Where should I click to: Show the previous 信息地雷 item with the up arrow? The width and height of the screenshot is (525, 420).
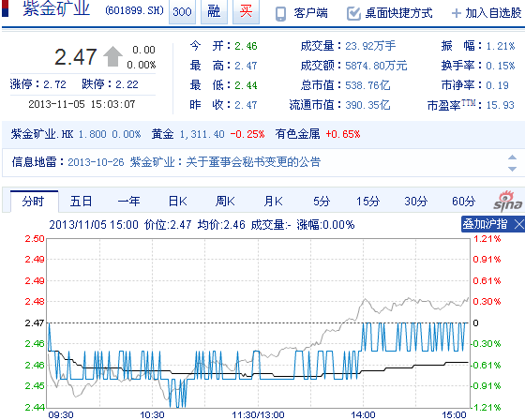pos(512,157)
